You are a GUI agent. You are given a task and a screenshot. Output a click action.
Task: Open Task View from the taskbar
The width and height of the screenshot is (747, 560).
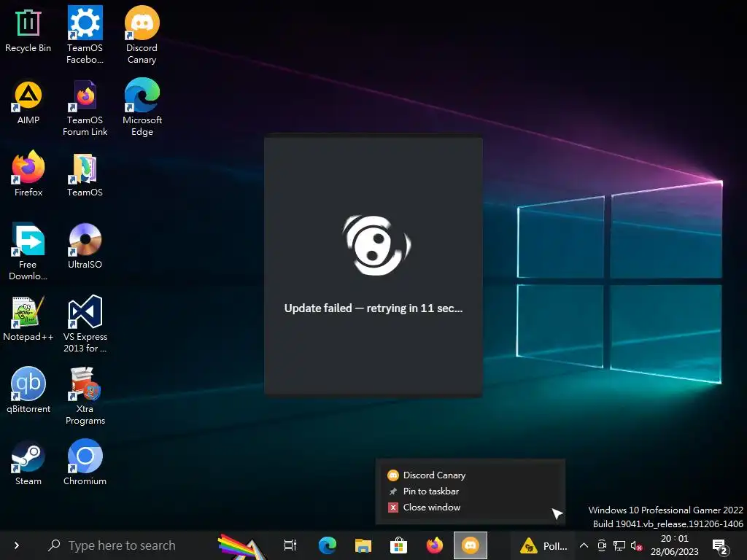point(290,545)
